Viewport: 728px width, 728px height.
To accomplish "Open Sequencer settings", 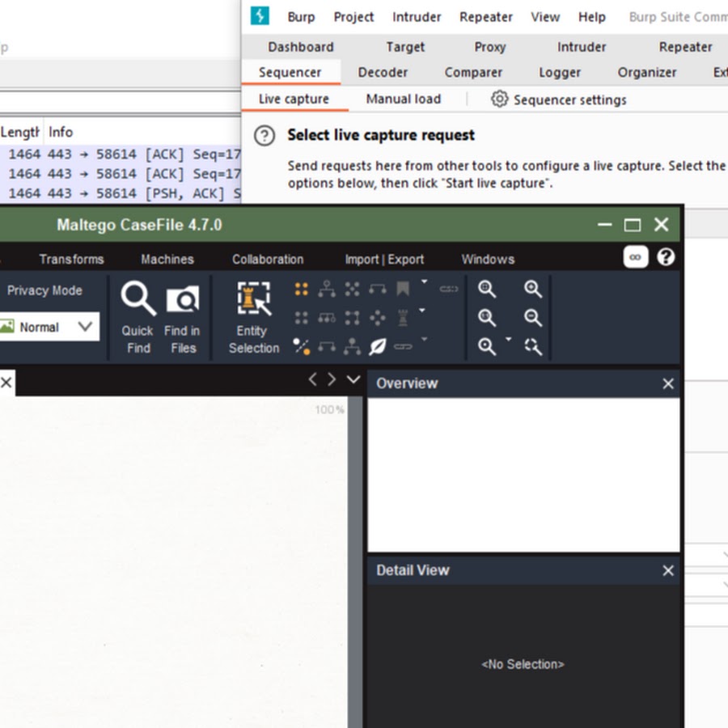I will [x=558, y=99].
